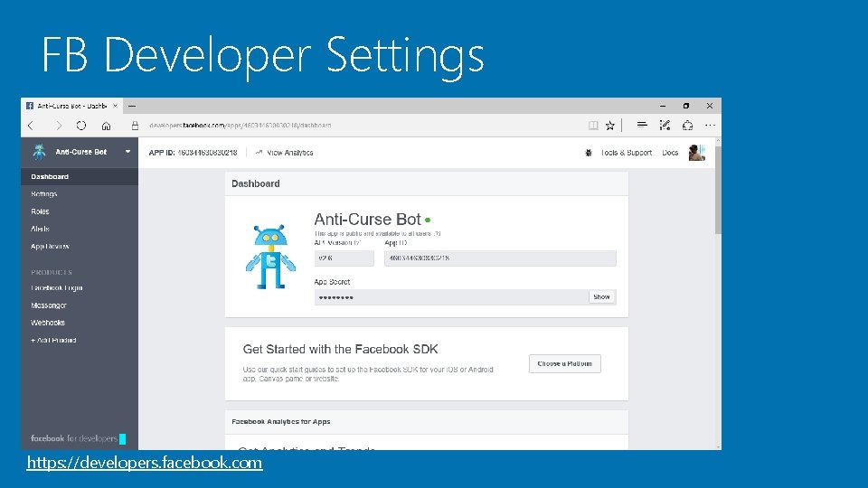Image resolution: width=868 pixels, height=488 pixels.
Task: Click the bug icon near Tools & Support
Action: (588, 153)
